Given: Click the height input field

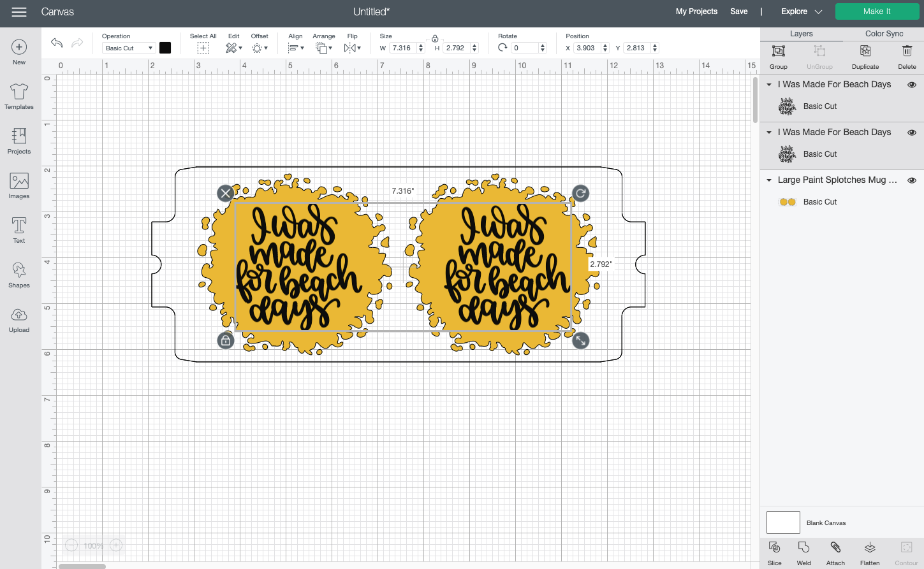Looking at the screenshot, I should click(457, 48).
